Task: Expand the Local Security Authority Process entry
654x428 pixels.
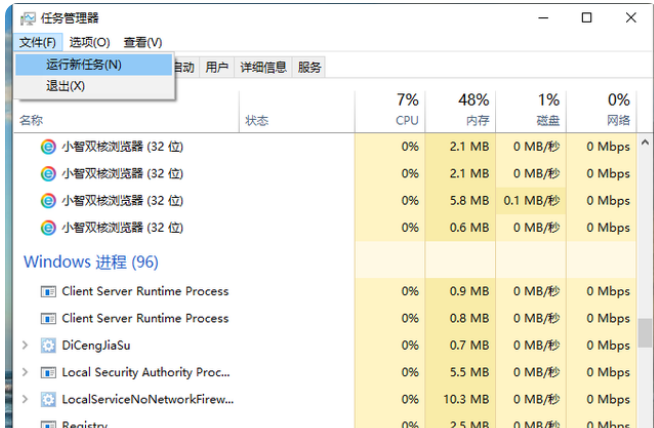Action: click(x=25, y=372)
